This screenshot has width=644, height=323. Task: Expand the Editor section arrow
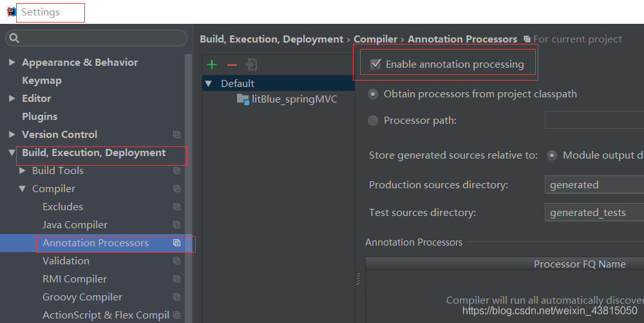pos(12,99)
